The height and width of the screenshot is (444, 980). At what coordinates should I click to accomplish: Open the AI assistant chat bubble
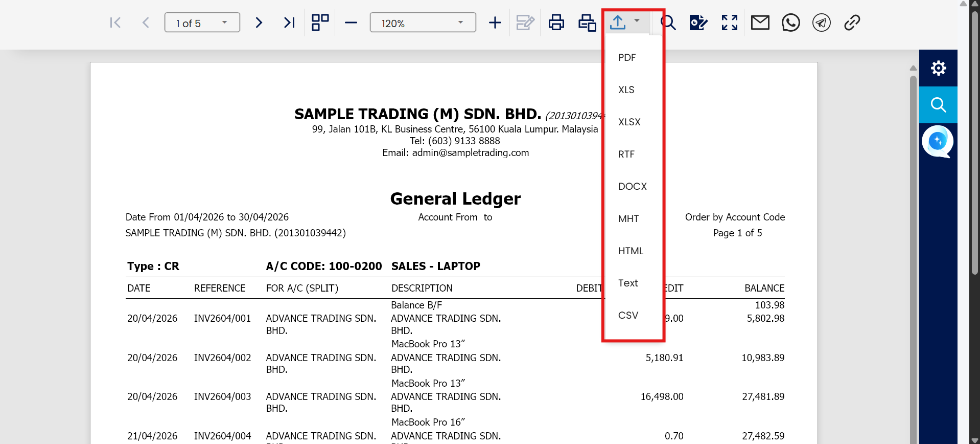[938, 142]
